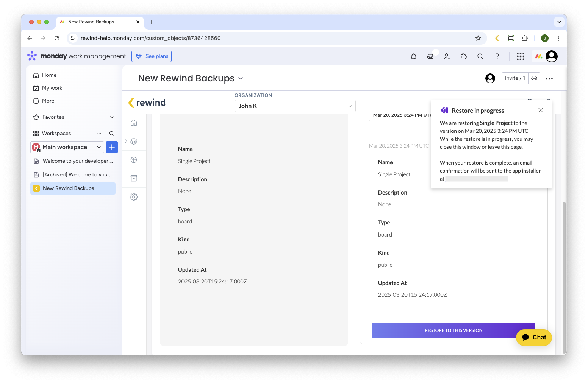Screen dimensions: 588x383
Task: Open the Chat support button
Action: 534,338
